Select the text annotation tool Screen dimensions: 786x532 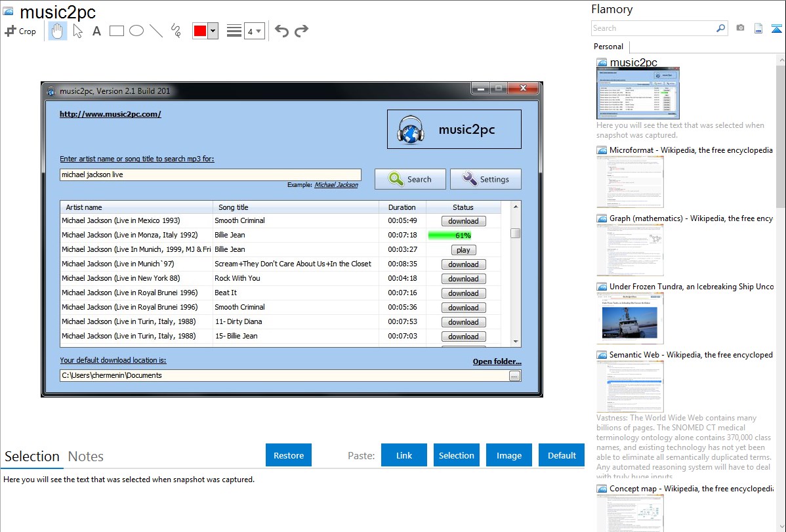(96, 31)
